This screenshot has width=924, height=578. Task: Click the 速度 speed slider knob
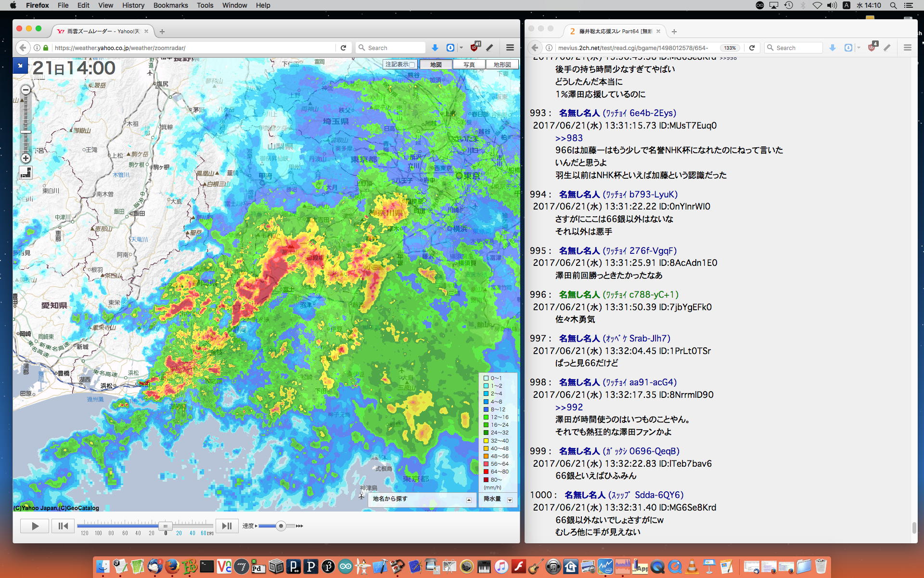click(x=281, y=526)
